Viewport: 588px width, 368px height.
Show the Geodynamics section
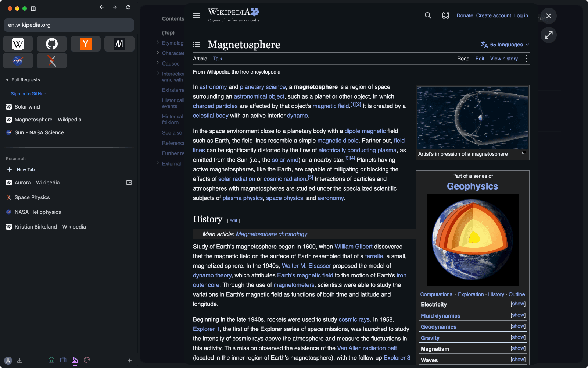(518, 326)
